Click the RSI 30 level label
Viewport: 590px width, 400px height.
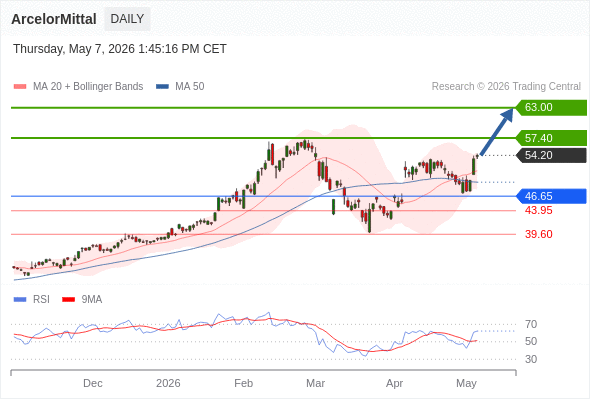[x=531, y=359]
